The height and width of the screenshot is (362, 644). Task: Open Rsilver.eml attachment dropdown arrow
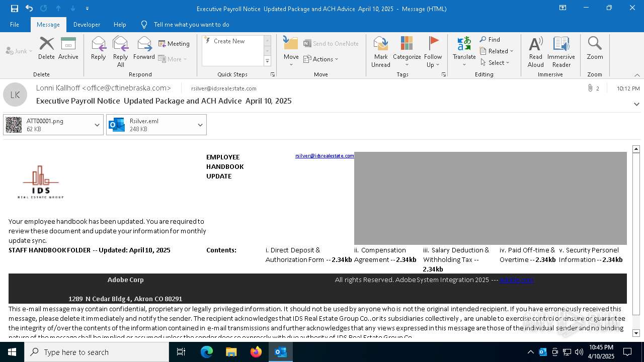click(x=200, y=125)
